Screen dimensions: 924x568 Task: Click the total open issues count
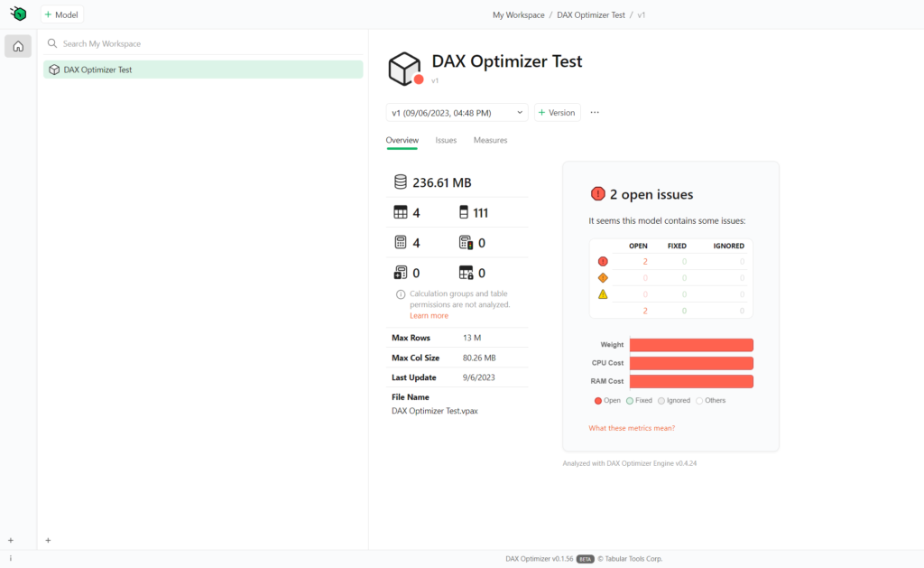(645, 311)
